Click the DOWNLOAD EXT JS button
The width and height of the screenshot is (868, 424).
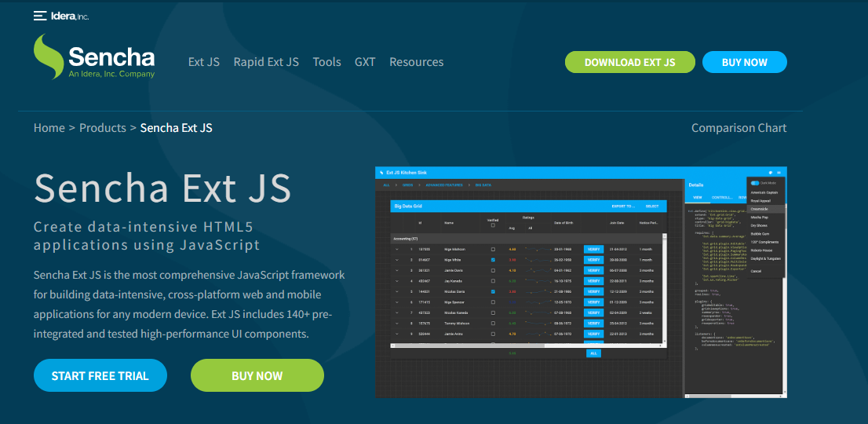coord(630,62)
